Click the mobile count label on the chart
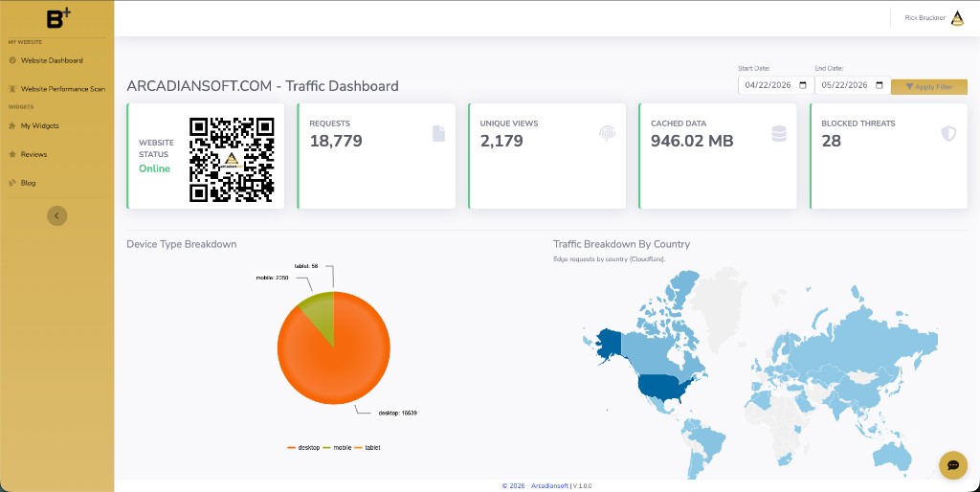Viewport: 980px width, 492px height. pyautogui.click(x=272, y=278)
